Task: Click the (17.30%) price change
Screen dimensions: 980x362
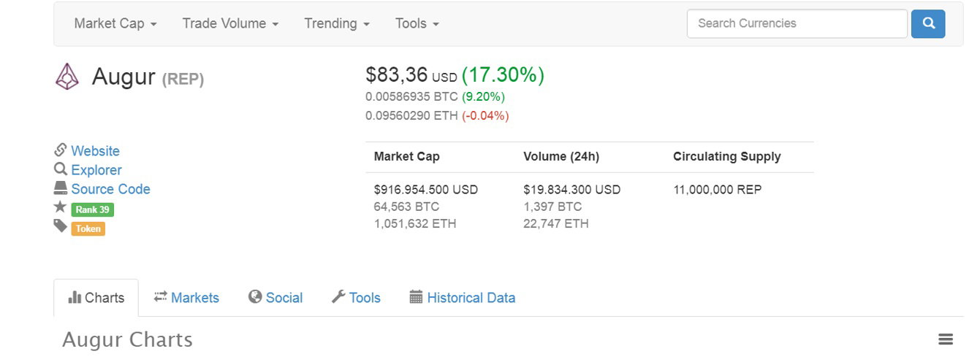Action: (503, 75)
